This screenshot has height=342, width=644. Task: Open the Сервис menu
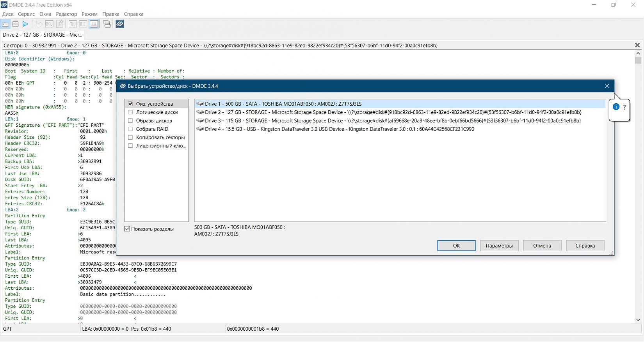coord(27,14)
